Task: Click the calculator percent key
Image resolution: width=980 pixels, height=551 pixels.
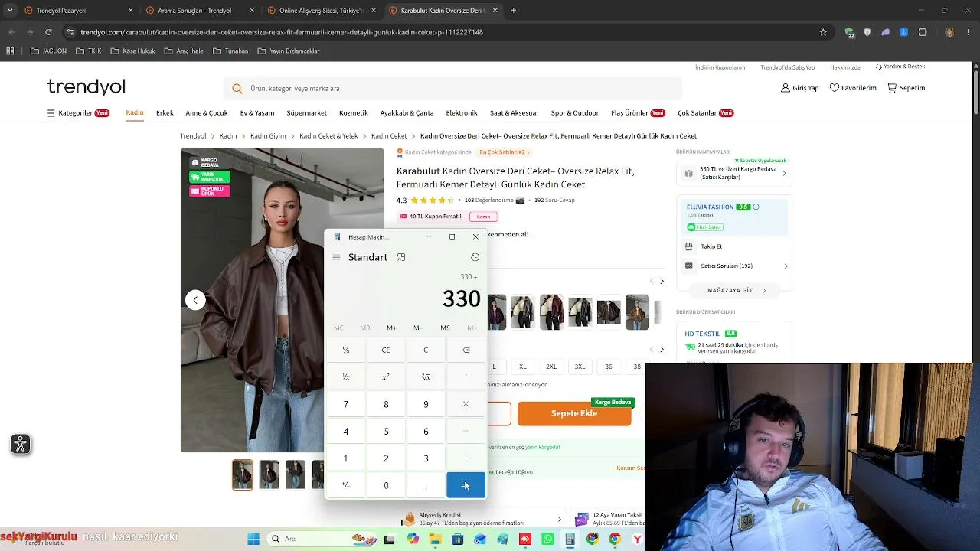Action: [x=346, y=350]
